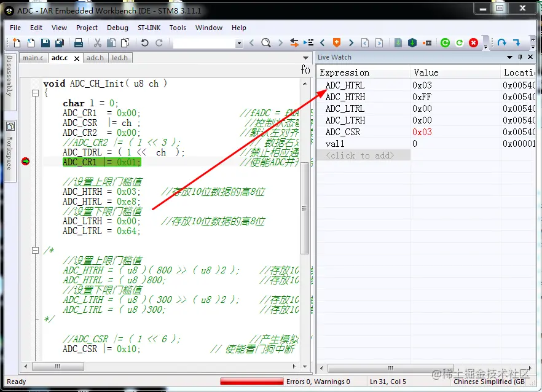Open the Edit menu
The image size is (542, 392).
[x=36, y=28]
